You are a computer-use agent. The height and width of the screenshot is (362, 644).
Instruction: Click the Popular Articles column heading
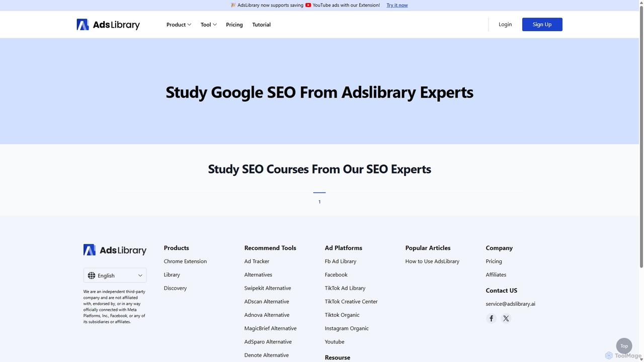click(428, 248)
